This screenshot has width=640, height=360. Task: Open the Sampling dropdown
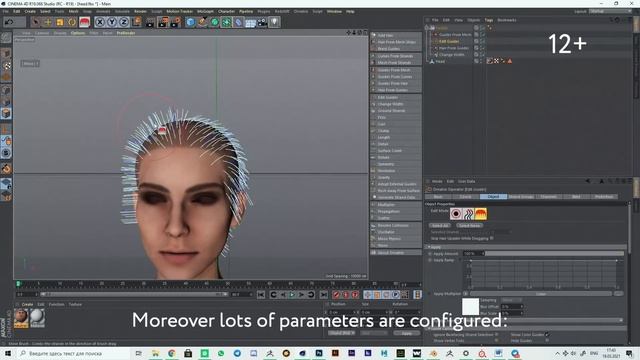pyautogui.click(x=511, y=300)
